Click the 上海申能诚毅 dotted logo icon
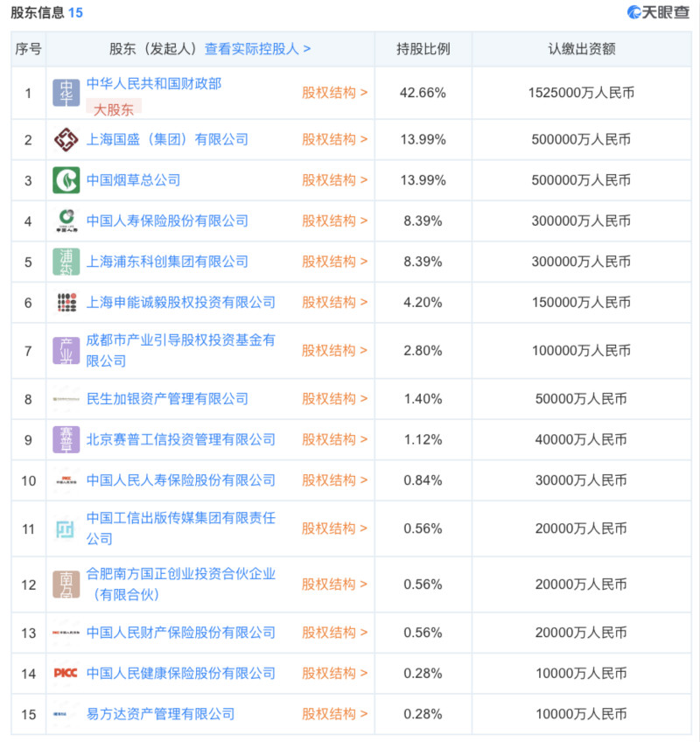This screenshot has height=742, width=700. tap(66, 302)
